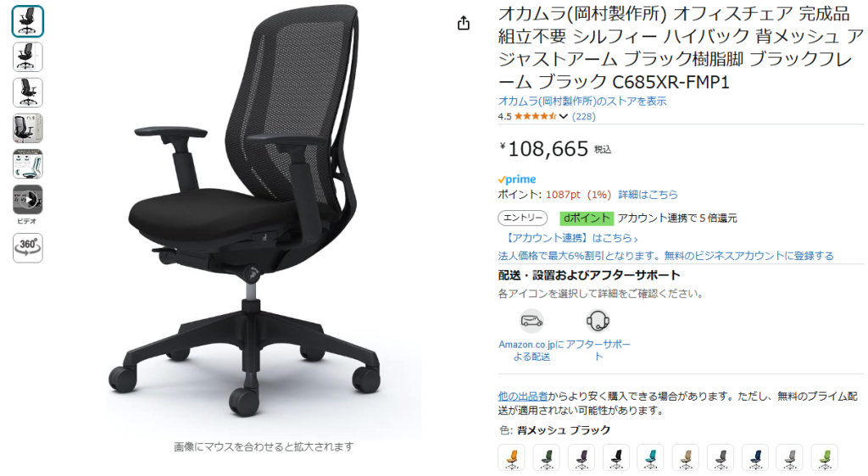The width and height of the screenshot is (868, 476).
Task: Choose the lime green chair color swatch
Action: tap(825, 457)
